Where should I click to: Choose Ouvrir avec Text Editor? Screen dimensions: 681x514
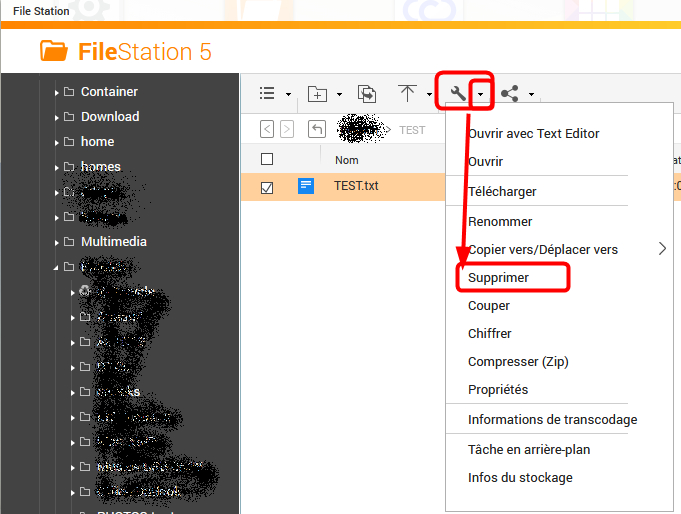click(x=533, y=133)
